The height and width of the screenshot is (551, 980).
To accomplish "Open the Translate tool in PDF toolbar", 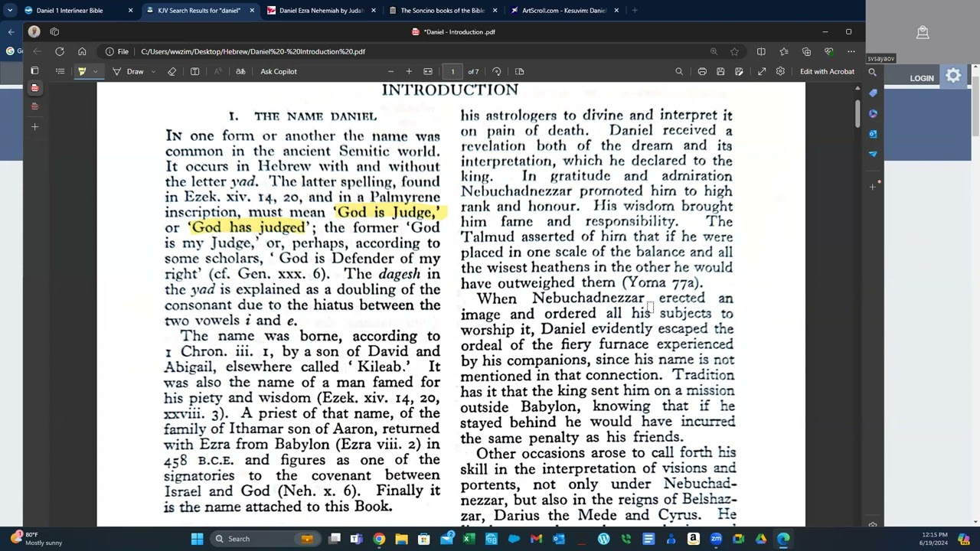I will pos(240,71).
